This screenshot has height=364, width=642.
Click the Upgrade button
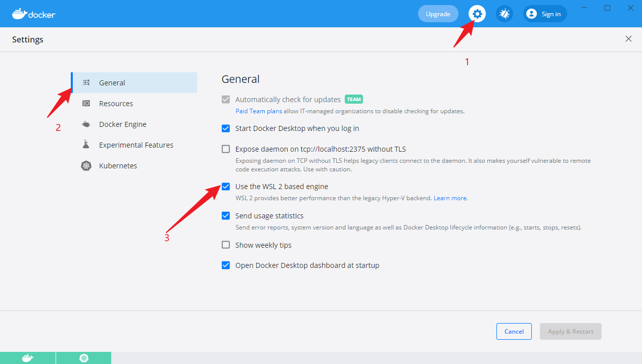coord(438,14)
